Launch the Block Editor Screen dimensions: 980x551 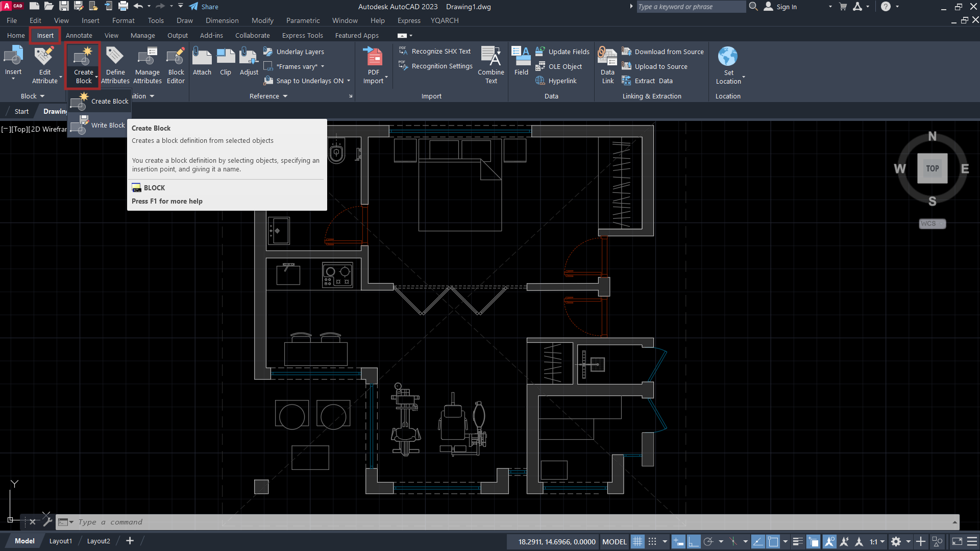tap(176, 65)
